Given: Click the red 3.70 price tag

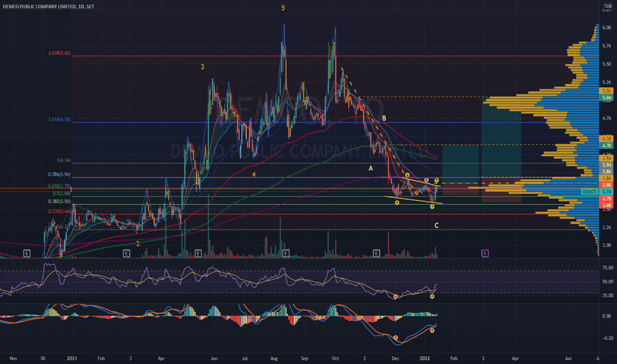Looking at the screenshot, I should [x=606, y=199].
